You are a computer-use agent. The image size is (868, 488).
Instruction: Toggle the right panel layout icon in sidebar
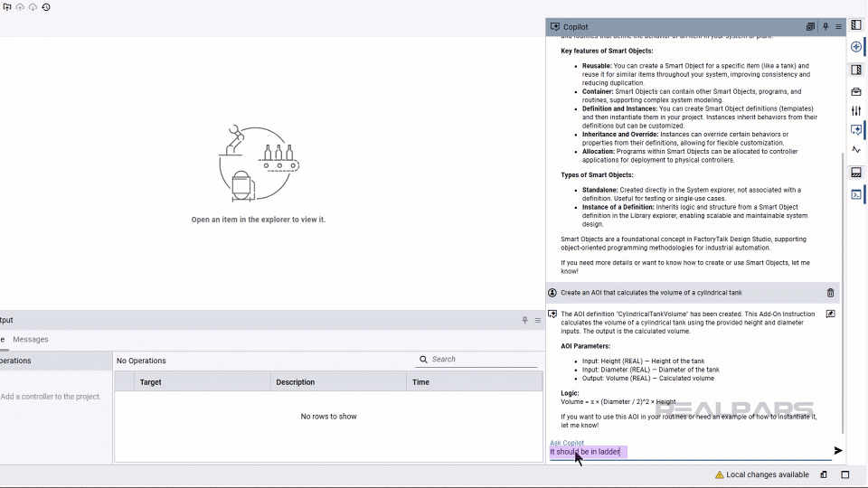click(x=856, y=70)
